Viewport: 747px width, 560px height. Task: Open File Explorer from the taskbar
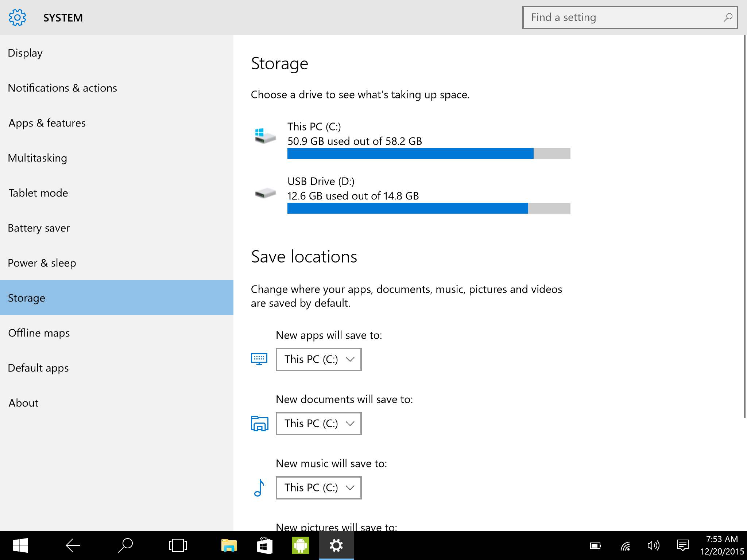pyautogui.click(x=229, y=545)
